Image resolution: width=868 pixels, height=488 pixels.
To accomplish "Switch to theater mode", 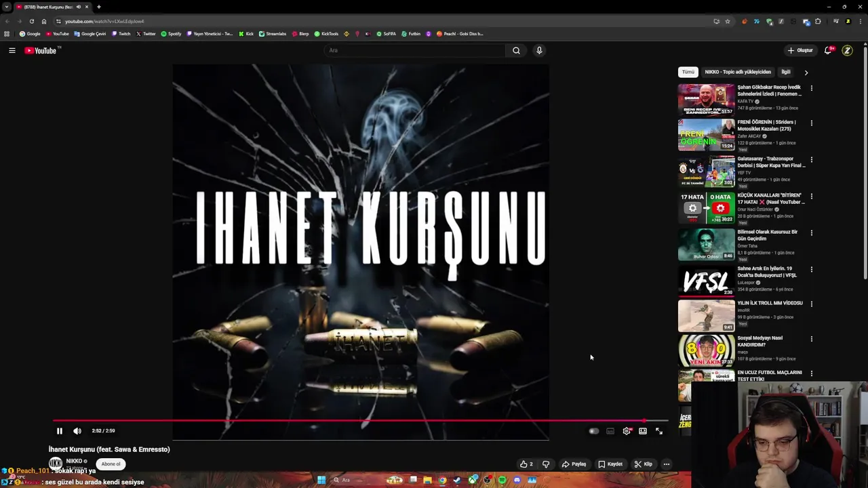I will (643, 431).
